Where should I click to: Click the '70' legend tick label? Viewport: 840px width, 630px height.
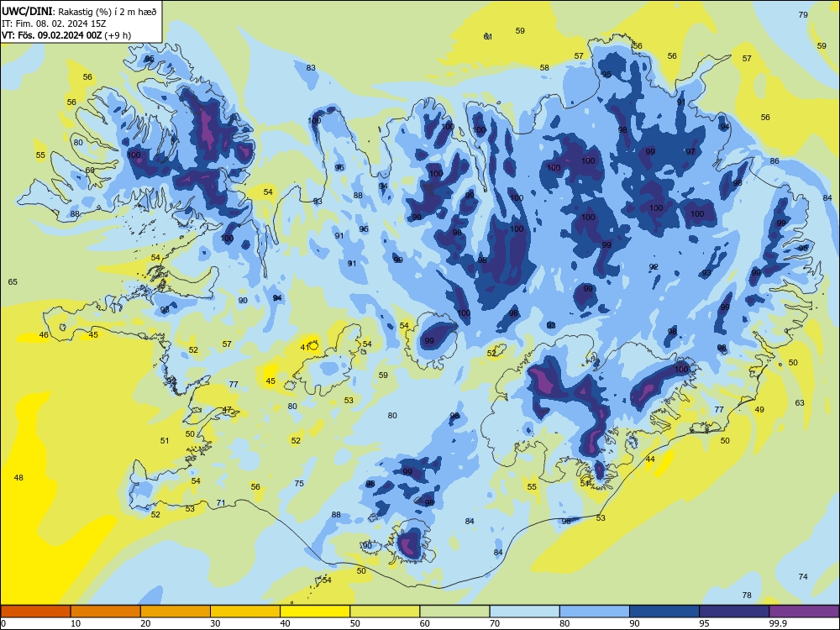coord(495,623)
